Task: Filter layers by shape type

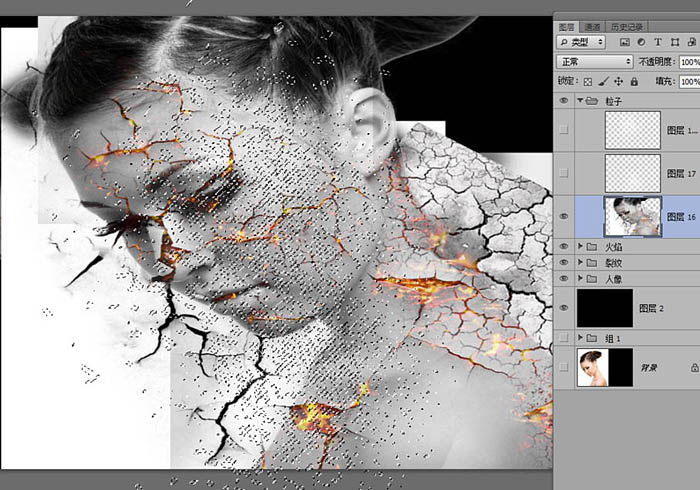Action: tap(675, 42)
